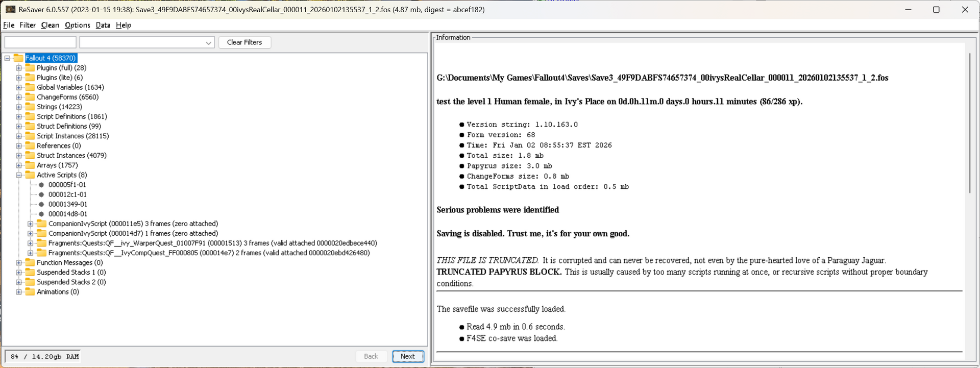Expand CompanionIvyScript (000014d7) node
The height and width of the screenshot is (368, 980).
tap(31, 233)
